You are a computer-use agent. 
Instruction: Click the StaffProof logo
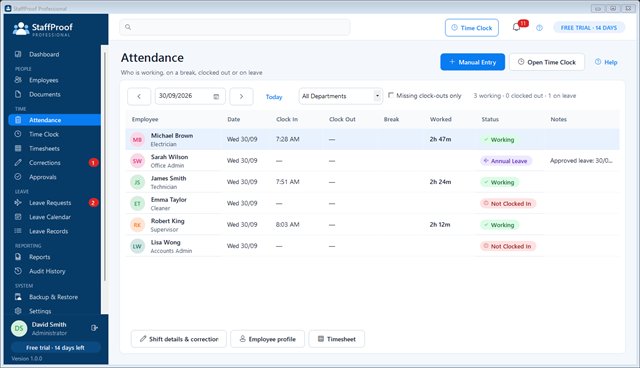click(x=42, y=29)
